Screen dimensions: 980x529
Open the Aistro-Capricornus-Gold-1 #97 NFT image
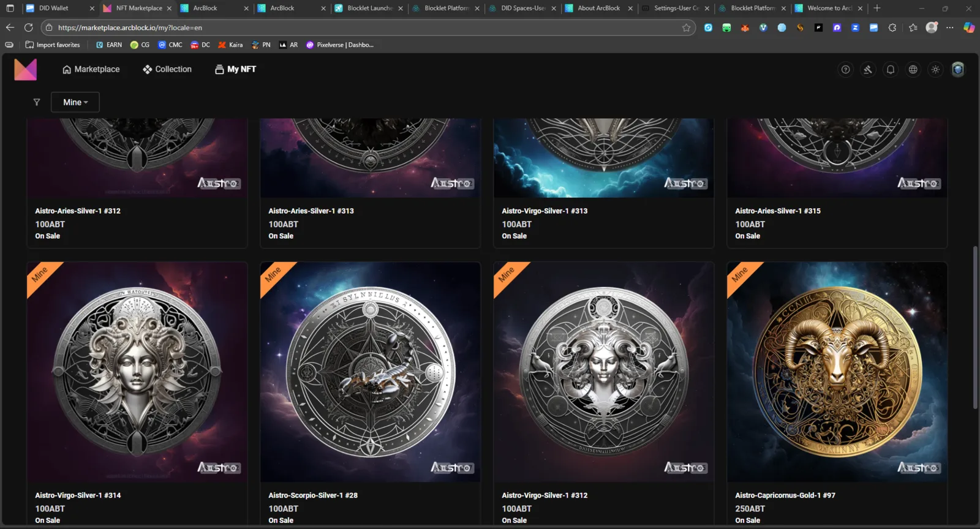tap(837, 372)
